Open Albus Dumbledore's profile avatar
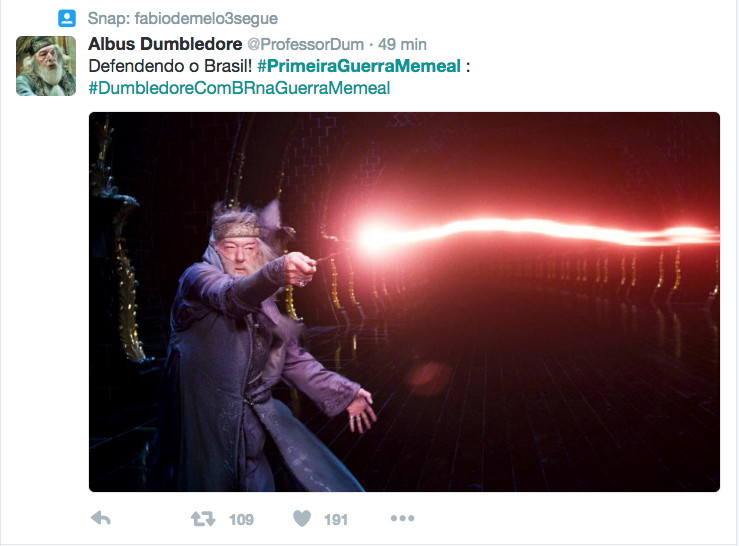 click(x=46, y=66)
